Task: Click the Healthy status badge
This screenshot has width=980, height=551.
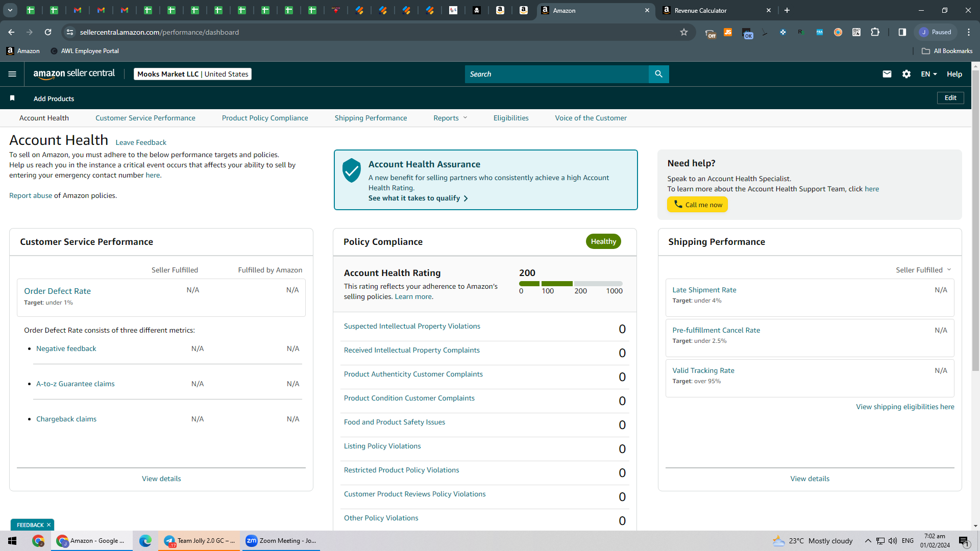Action: pos(603,241)
